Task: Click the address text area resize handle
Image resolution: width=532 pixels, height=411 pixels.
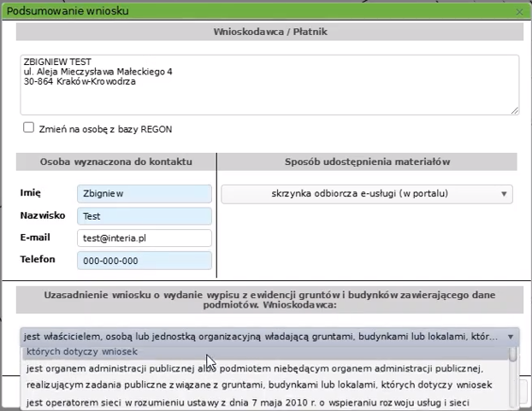Action: coord(514,109)
